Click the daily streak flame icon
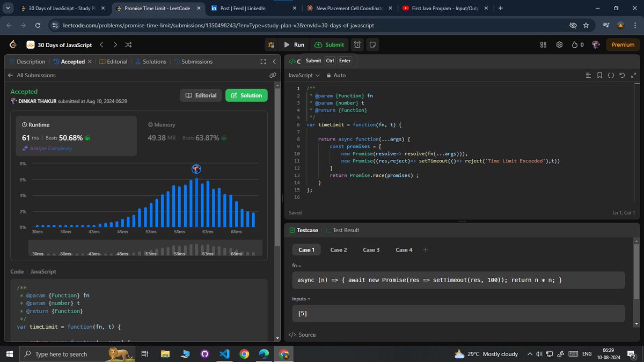 click(574, 45)
